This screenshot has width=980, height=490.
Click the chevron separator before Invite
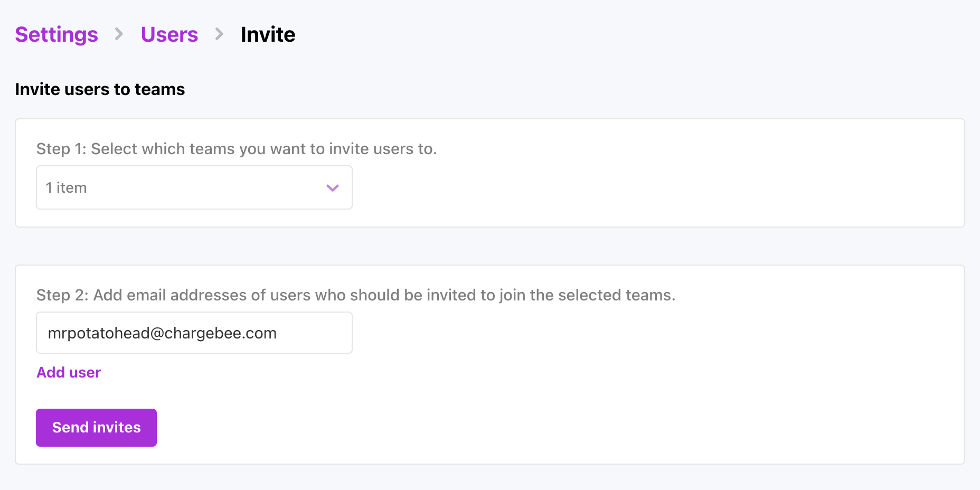(219, 34)
